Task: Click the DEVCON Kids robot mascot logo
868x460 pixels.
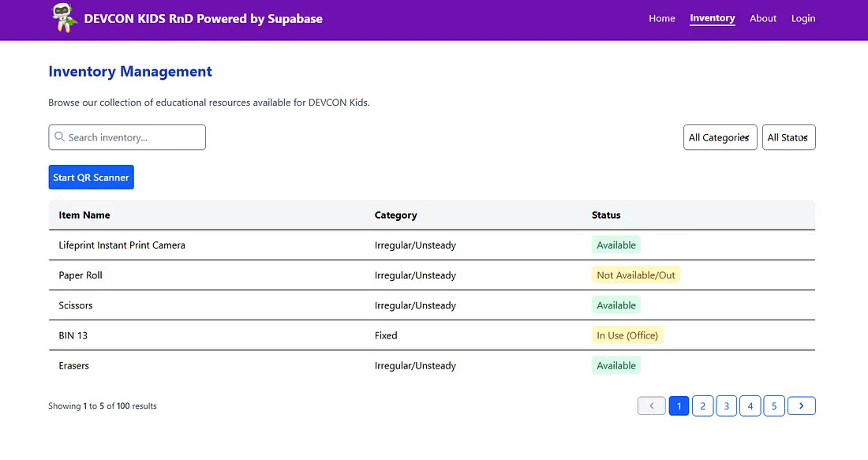Action: [64, 18]
